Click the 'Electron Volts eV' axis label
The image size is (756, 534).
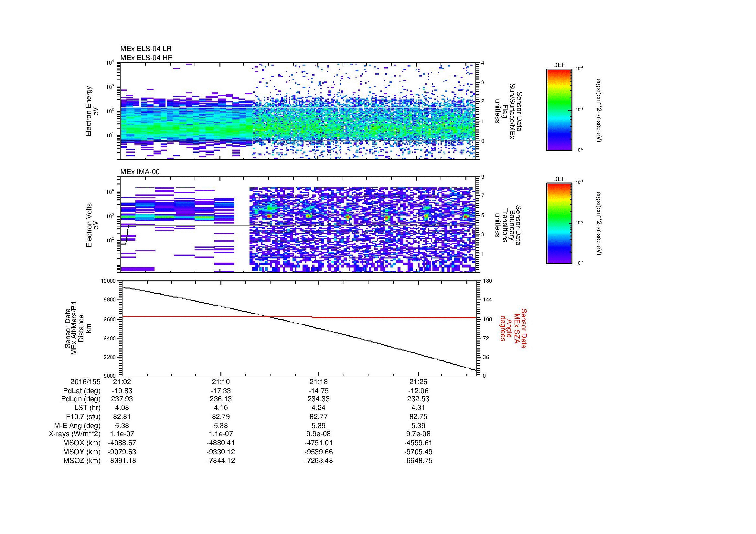click(x=92, y=225)
